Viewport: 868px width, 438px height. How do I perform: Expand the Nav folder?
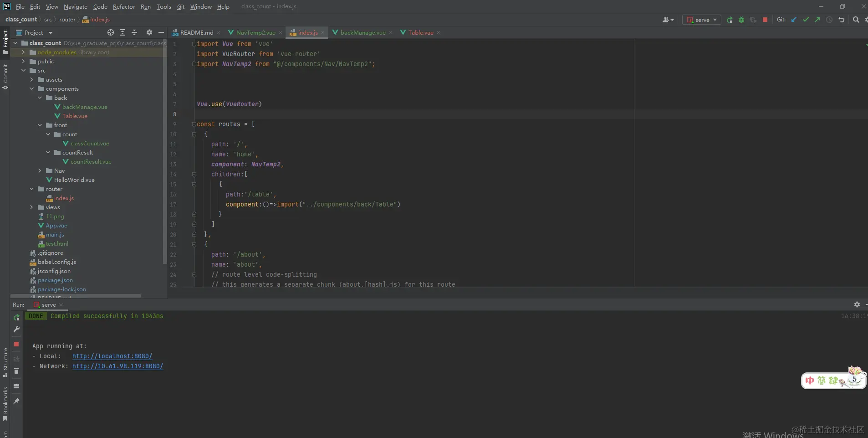pos(40,171)
